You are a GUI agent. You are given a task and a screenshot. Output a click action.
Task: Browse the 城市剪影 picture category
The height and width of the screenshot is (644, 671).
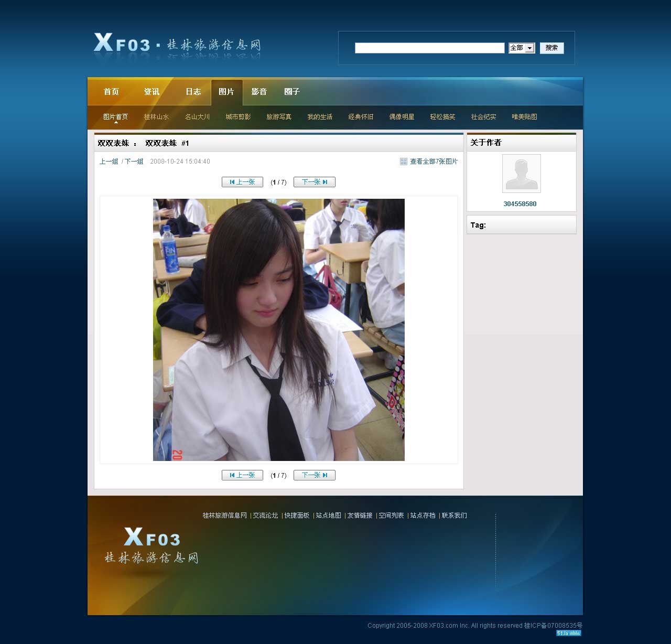pos(238,117)
